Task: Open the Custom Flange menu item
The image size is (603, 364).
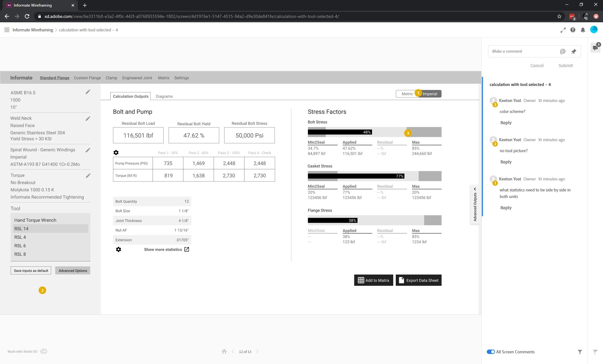Action: point(87,78)
